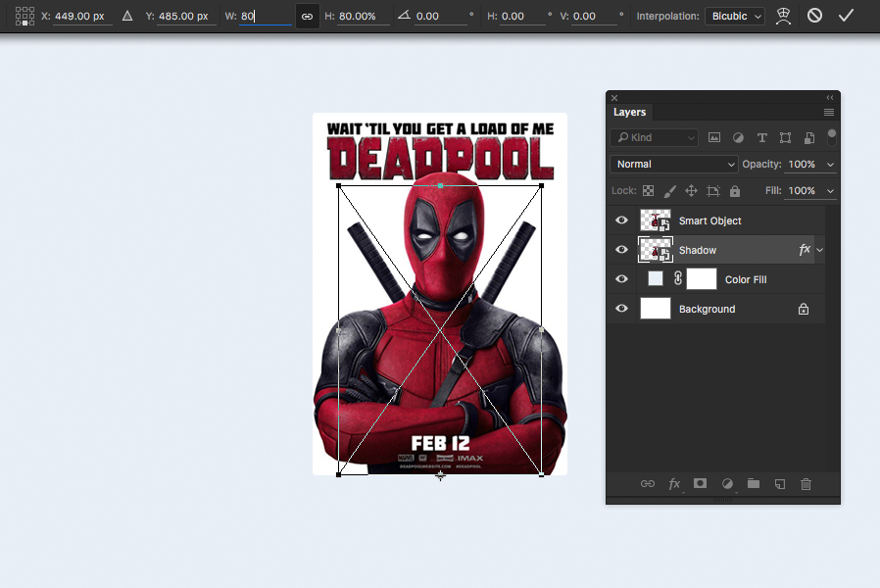The image size is (880, 588).
Task: Select the Layers panel tab
Action: point(630,112)
